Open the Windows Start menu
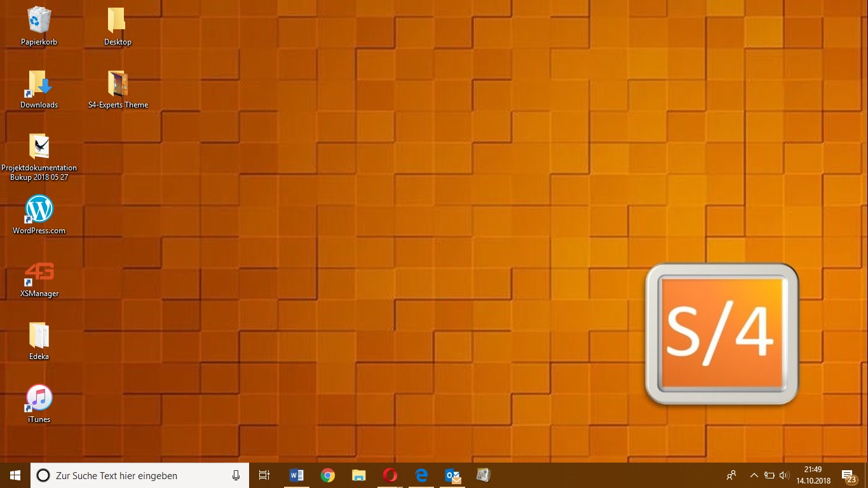The width and height of the screenshot is (868, 488). pos(15,475)
